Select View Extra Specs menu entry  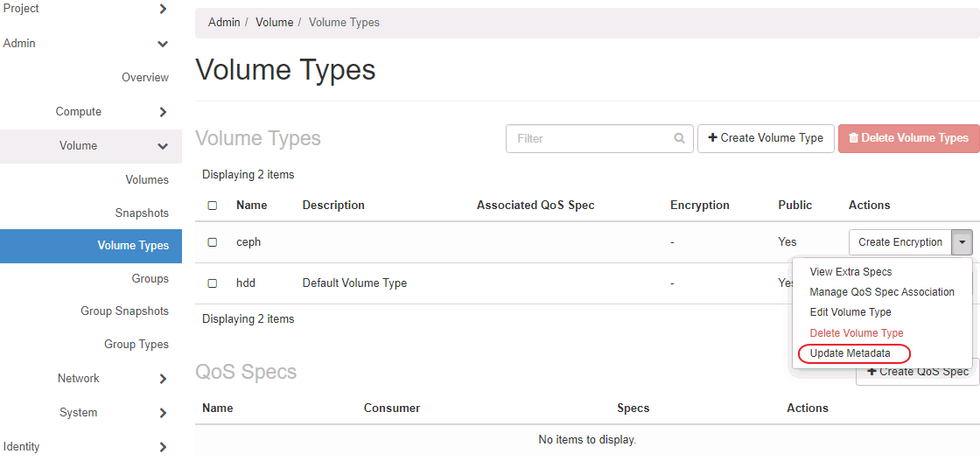click(850, 272)
